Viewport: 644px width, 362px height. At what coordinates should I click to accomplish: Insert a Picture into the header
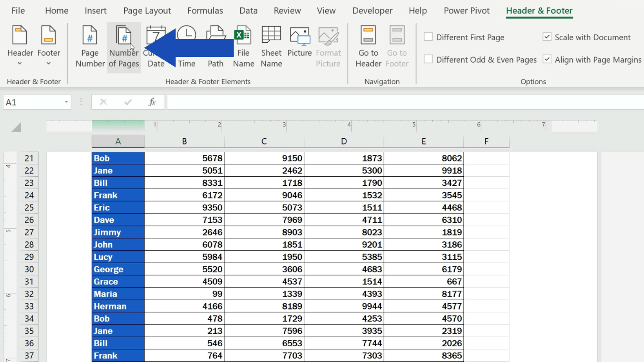299,43
